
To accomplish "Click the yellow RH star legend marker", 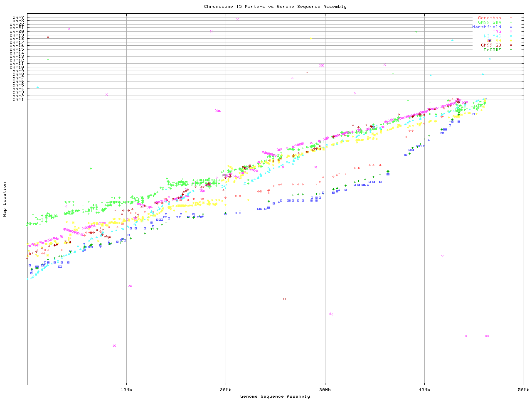I will 511,41.
